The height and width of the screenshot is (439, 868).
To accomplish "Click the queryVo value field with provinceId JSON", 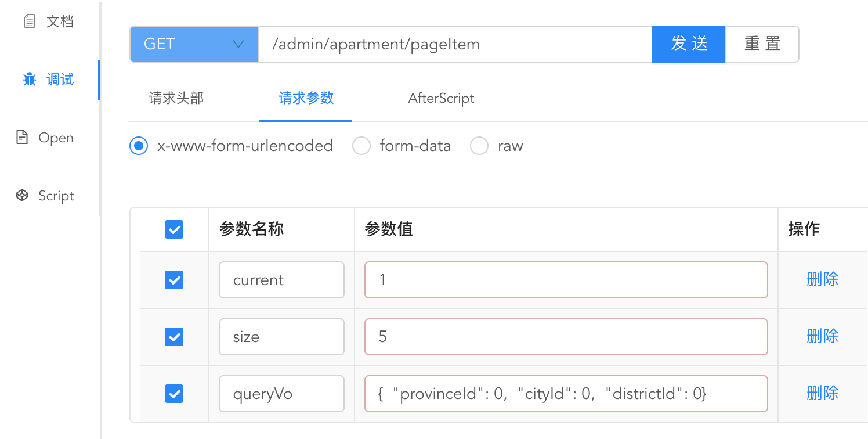I will (566, 394).
